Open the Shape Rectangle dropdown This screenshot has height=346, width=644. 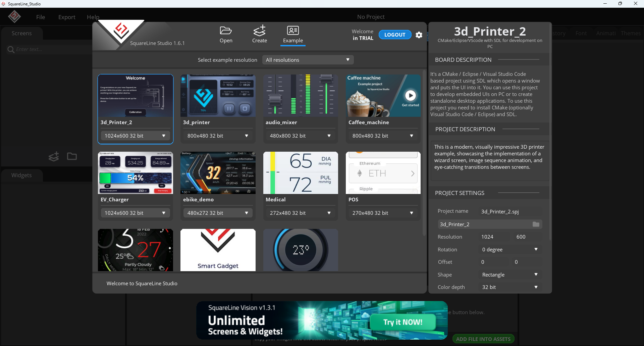(510, 275)
